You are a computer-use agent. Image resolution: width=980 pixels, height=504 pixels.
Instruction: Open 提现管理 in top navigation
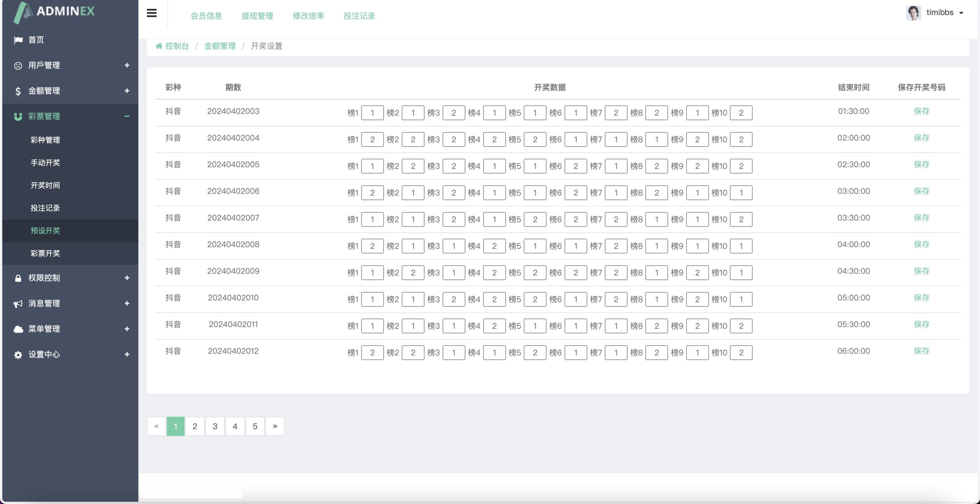[x=257, y=16]
